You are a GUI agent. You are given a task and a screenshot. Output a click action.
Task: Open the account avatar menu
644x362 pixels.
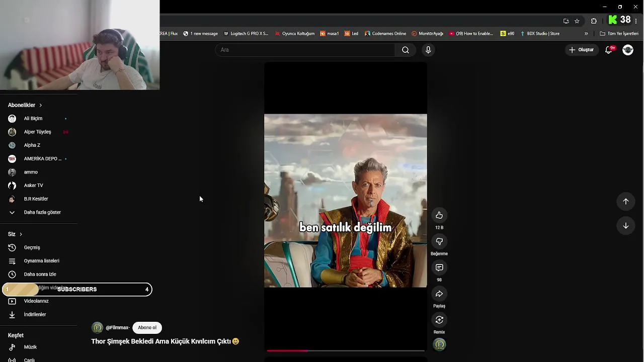point(628,50)
